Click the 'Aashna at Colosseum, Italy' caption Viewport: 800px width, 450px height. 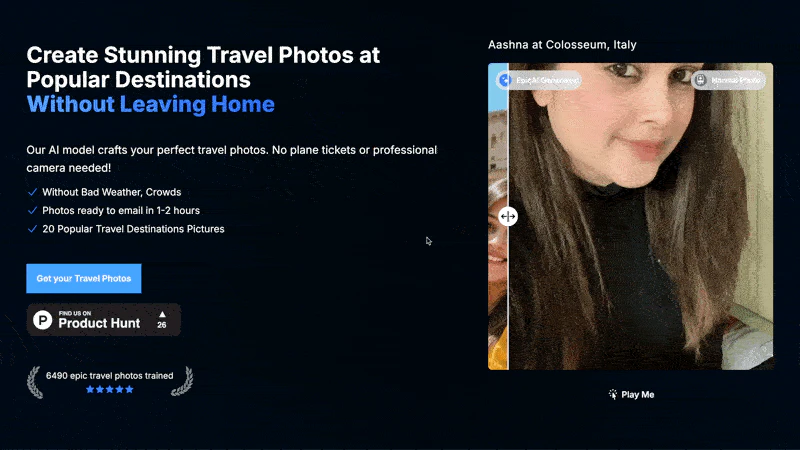pos(562,45)
